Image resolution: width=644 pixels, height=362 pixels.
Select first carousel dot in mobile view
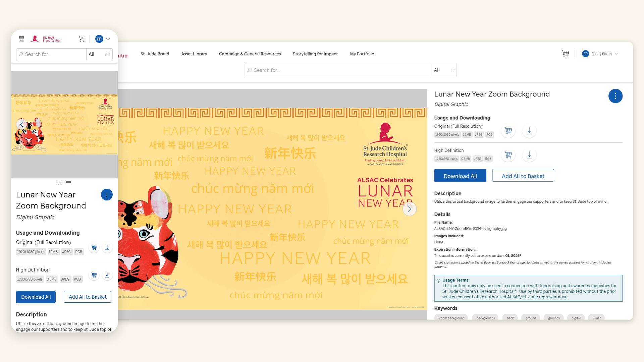tap(59, 182)
